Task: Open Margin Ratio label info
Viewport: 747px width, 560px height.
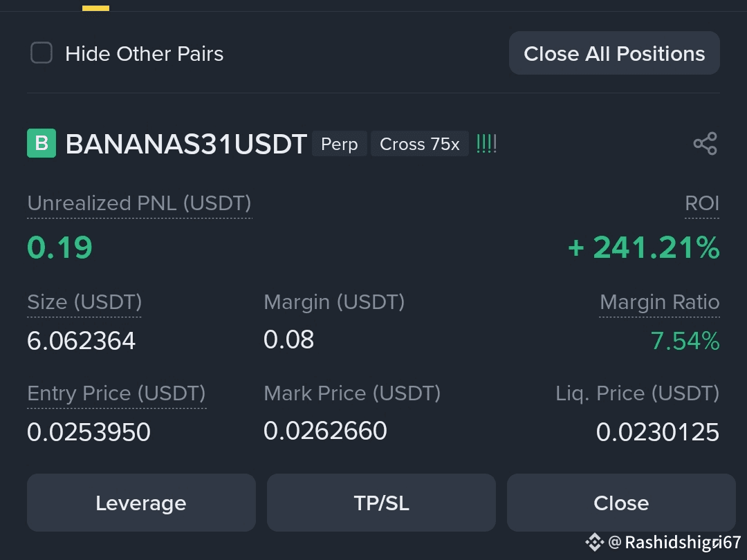Action: coord(659,302)
